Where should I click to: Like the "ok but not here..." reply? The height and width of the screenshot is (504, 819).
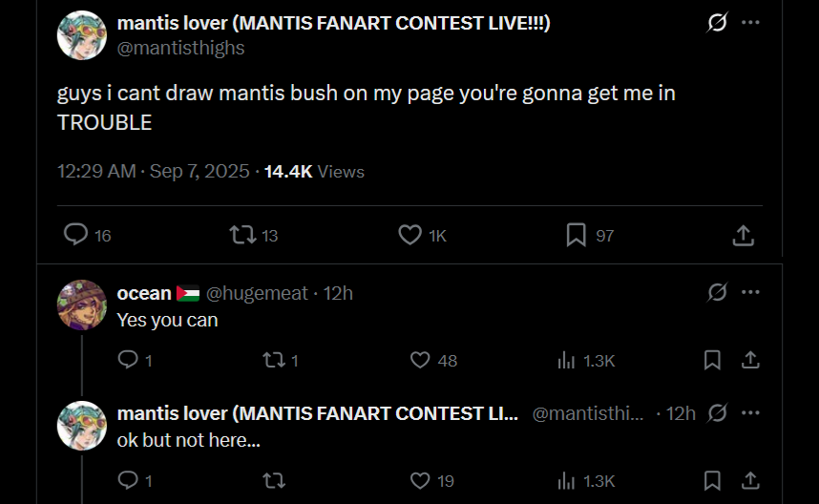pos(432,480)
